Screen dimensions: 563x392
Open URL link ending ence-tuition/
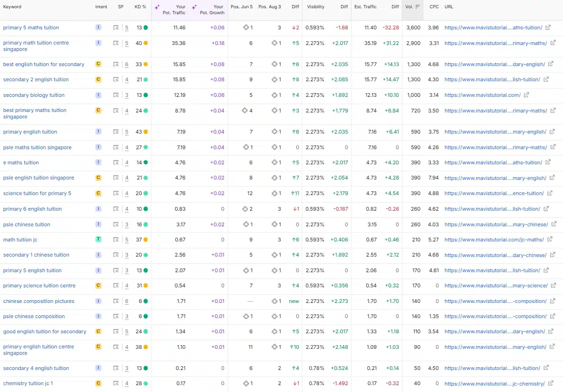pyautogui.click(x=494, y=193)
